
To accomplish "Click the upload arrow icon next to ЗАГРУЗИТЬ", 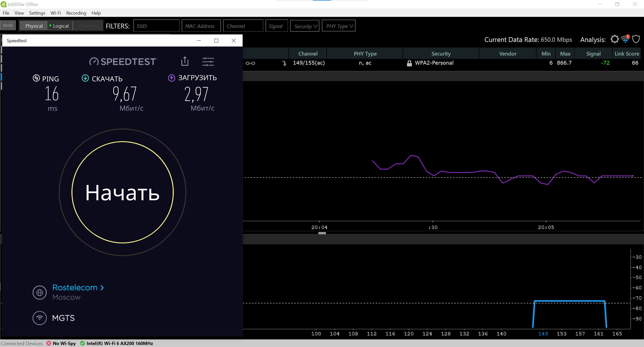I will [171, 78].
